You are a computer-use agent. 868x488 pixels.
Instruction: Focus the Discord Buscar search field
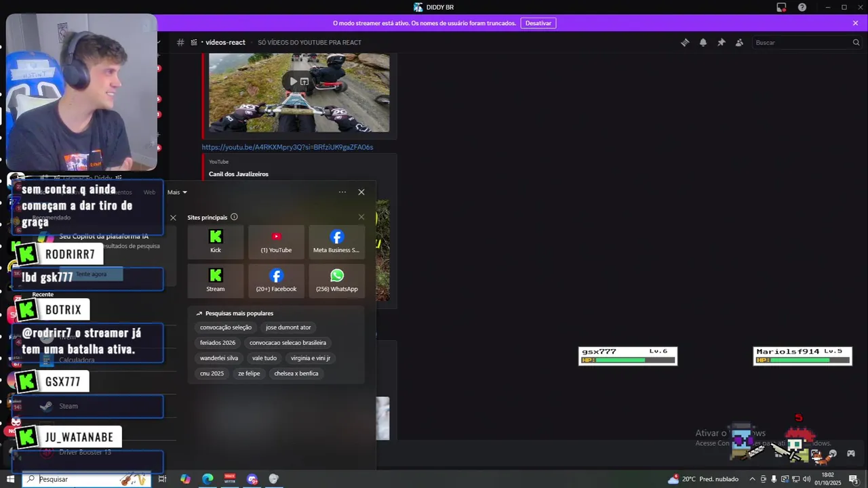807,42
